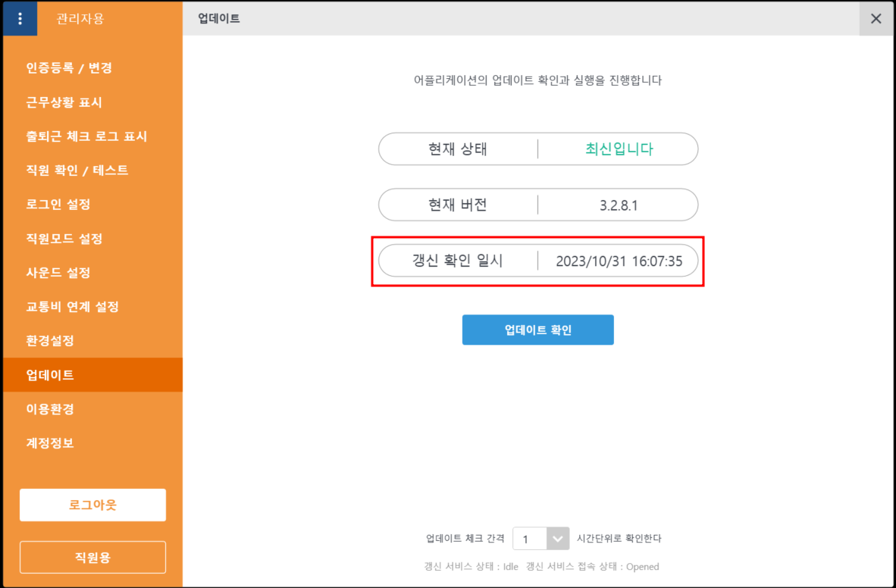Expand the 업데이트 체크 간격 dropdown arrow
This screenshot has height=588, width=896.
(557, 539)
